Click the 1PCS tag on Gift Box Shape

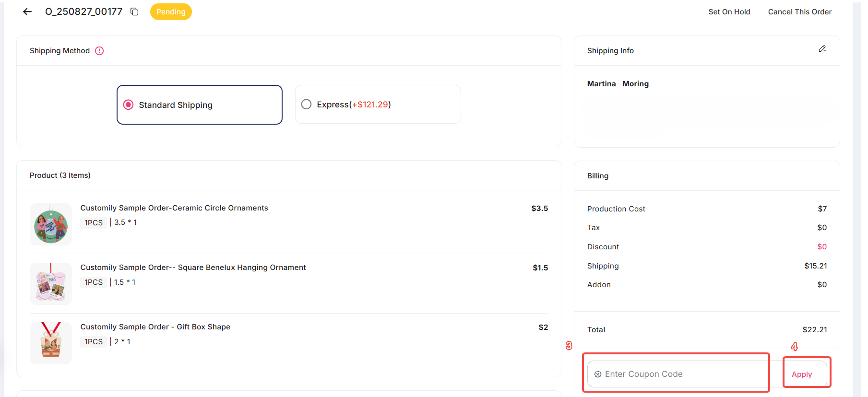coord(94,341)
